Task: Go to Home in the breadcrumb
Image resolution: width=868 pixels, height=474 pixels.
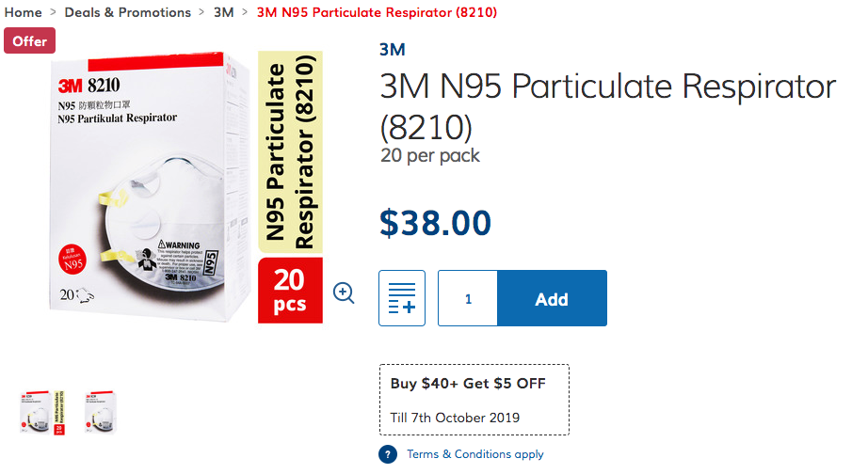Action: click(24, 12)
